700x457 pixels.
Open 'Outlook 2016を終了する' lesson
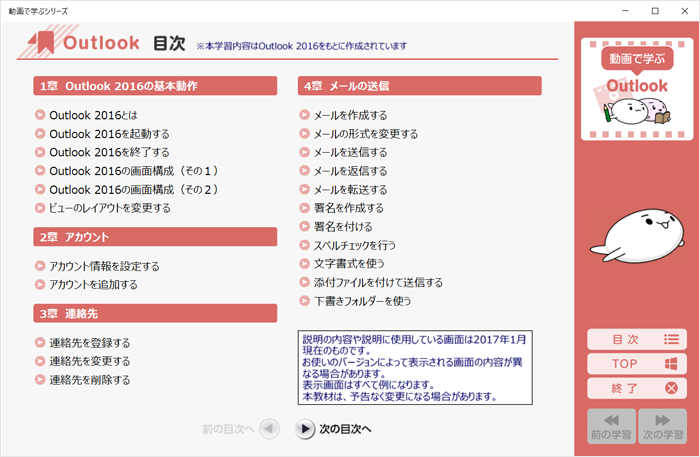pos(109,152)
